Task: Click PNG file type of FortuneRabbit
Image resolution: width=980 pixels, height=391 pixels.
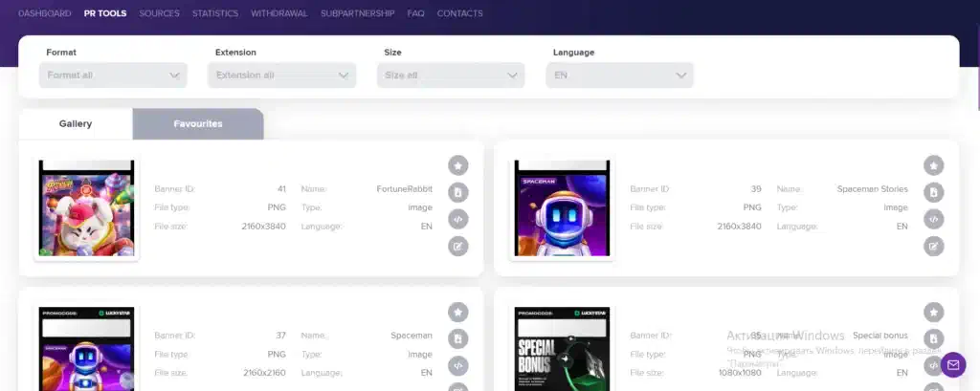Action: pyautogui.click(x=277, y=207)
